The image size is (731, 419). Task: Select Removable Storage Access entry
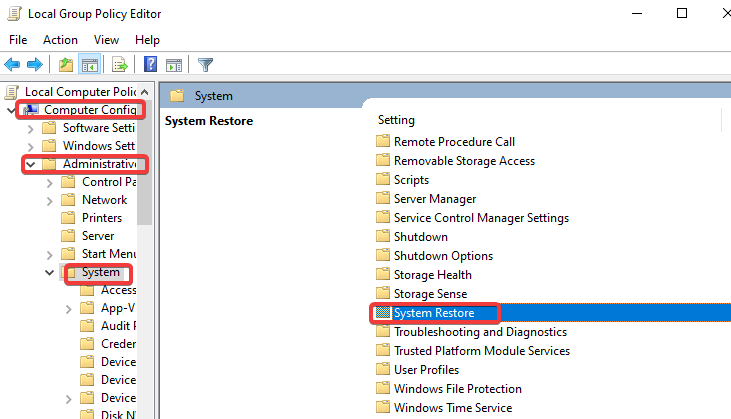pos(464,161)
